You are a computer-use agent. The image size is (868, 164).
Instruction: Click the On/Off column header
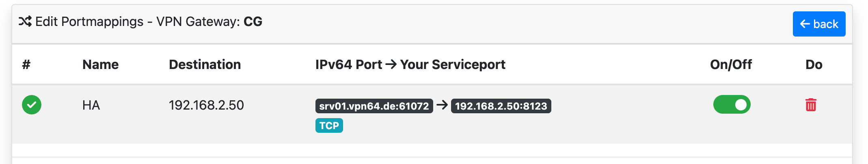[x=731, y=65]
